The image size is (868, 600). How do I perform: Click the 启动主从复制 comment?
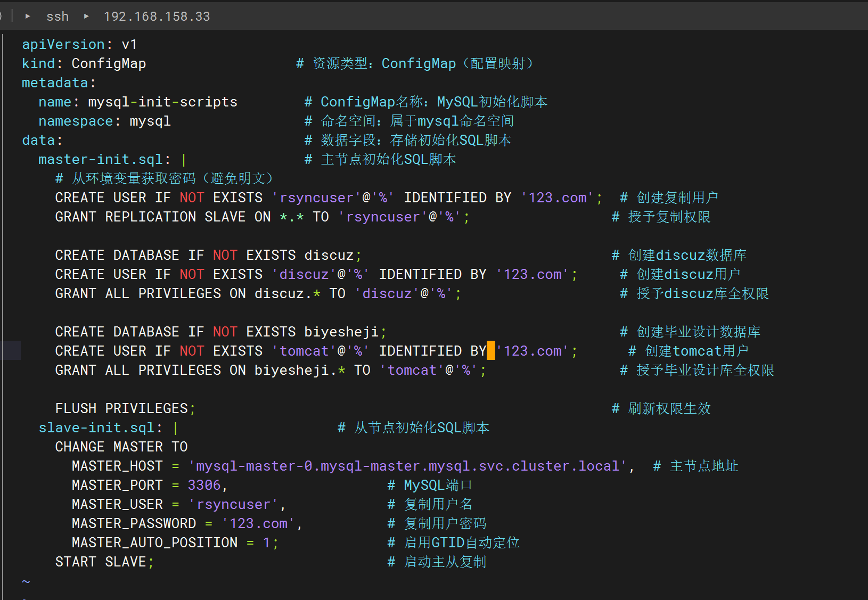tap(437, 562)
